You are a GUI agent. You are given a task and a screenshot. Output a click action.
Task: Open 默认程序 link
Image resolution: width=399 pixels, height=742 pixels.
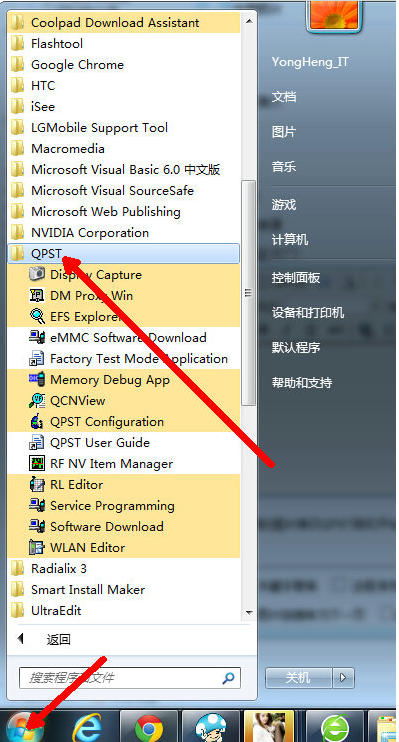(x=296, y=348)
